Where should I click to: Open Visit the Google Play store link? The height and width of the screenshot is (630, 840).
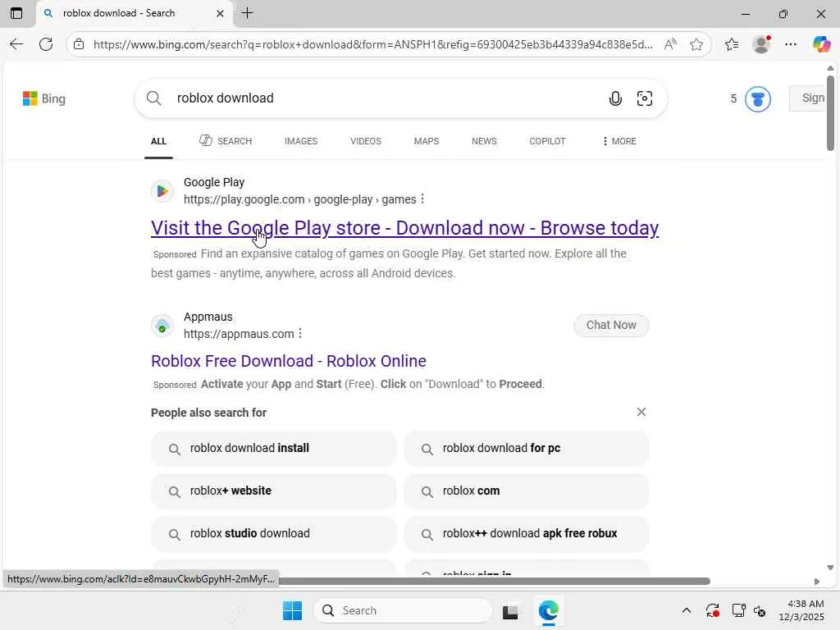coord(405,228)
